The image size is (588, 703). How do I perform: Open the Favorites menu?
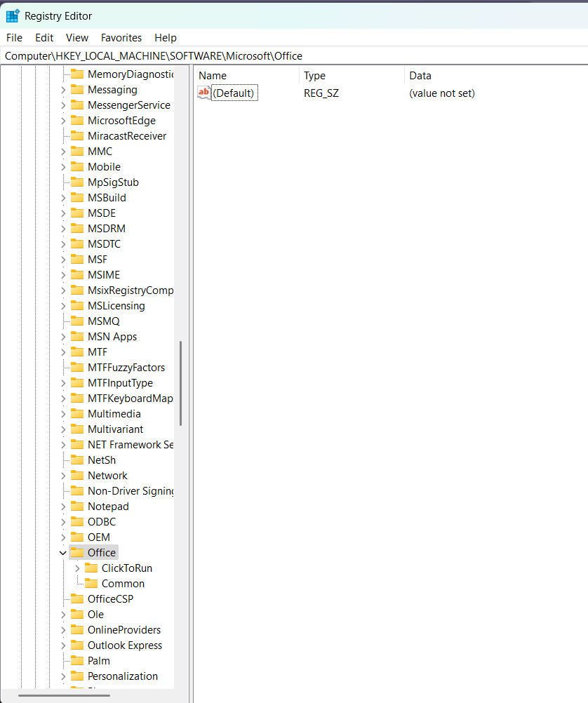pos(121,37)
